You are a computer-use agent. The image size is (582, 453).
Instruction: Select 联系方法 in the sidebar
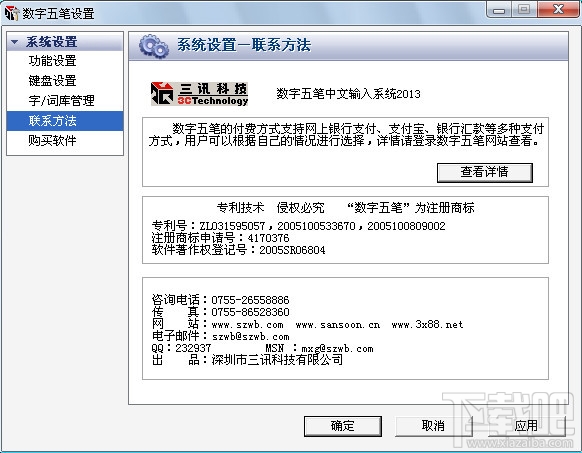[x=65, y=121]
